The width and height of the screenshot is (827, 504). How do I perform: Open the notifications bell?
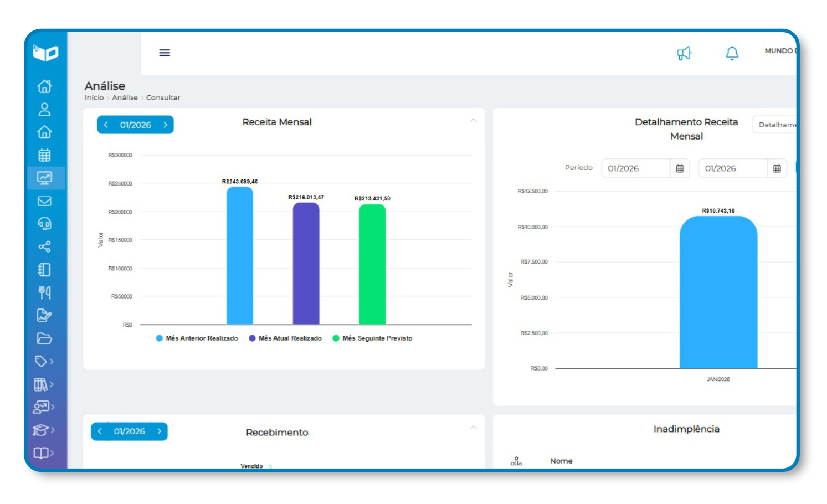(x=732, y=53)
